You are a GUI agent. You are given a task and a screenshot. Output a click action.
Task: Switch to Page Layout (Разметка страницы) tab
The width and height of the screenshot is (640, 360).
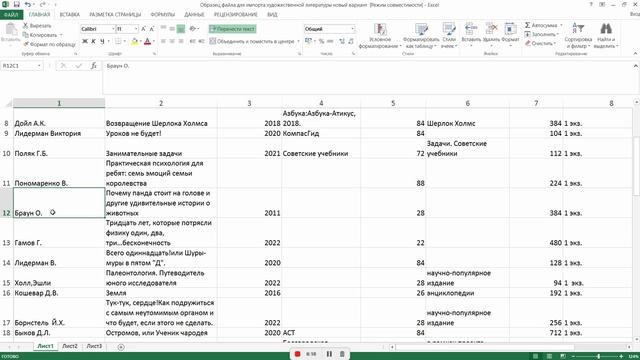point(115,15)
